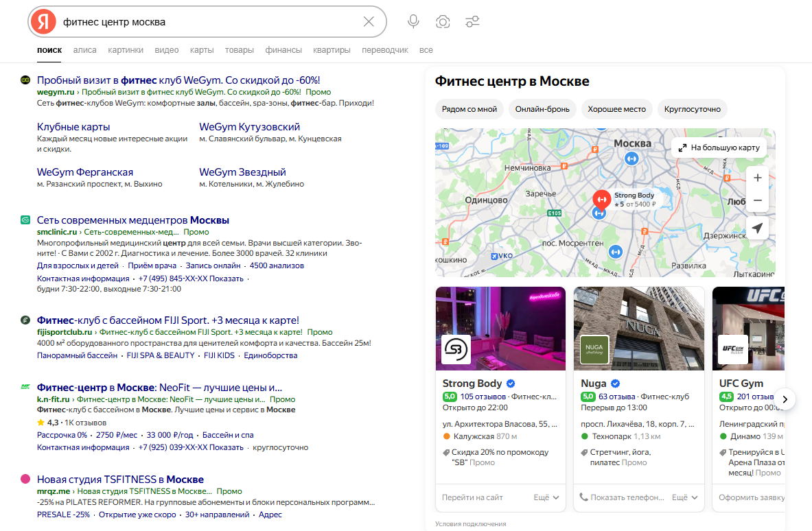Open the Strong Body photo thumbnail

click(x=501, y=328)
